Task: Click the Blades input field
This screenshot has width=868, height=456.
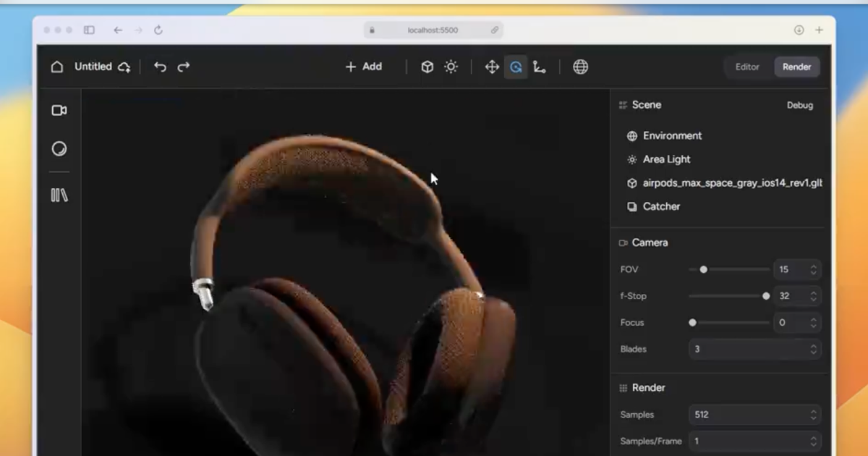Action: (x=754, y=349)
